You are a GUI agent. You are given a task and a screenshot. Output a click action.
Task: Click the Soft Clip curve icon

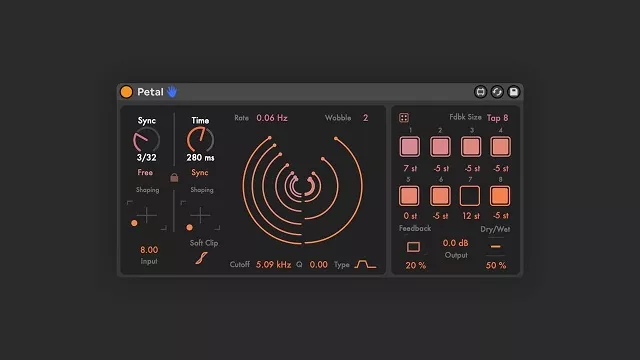[x=201, y=258]
